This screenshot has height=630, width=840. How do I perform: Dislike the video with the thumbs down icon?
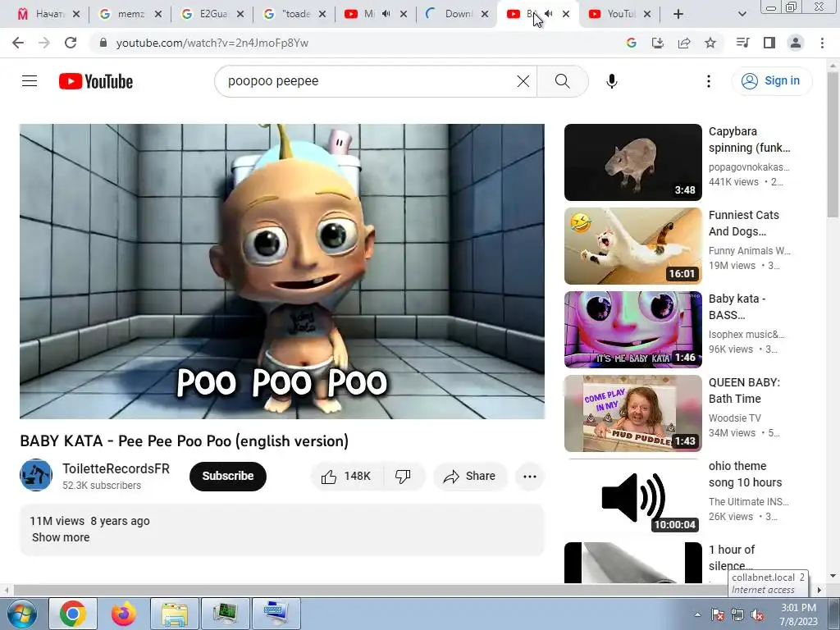(403, 477)
